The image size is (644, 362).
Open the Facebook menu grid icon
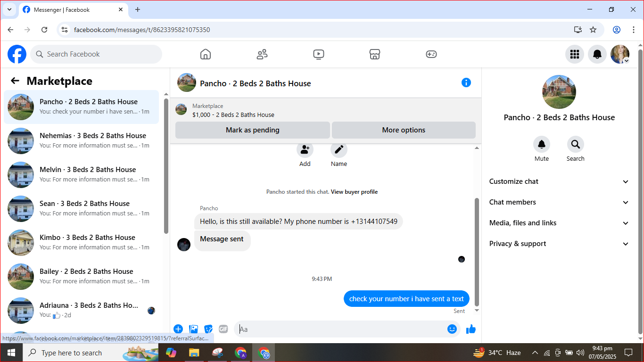coord(575,54)
